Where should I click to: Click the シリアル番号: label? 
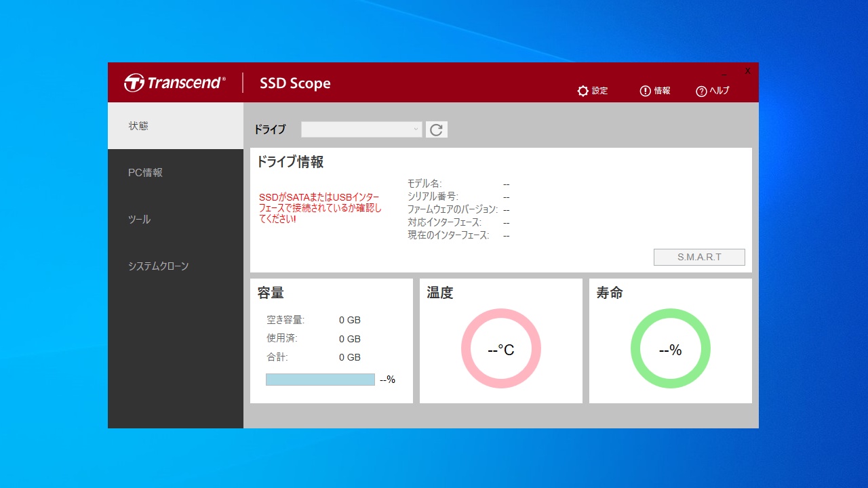pos(433,197)
